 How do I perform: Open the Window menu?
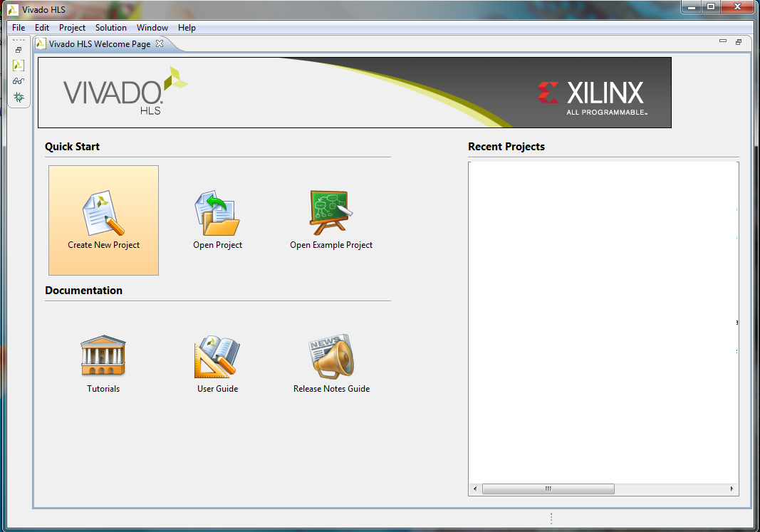(152, 28)
